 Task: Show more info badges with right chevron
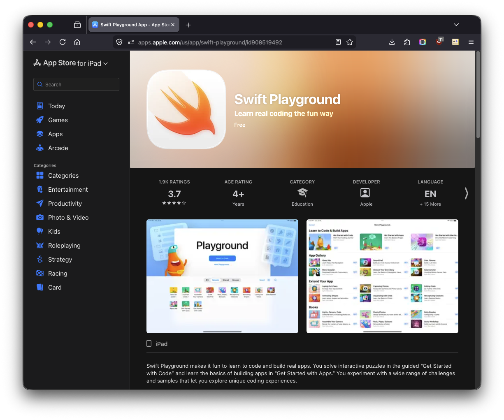(x=466, y=193)
